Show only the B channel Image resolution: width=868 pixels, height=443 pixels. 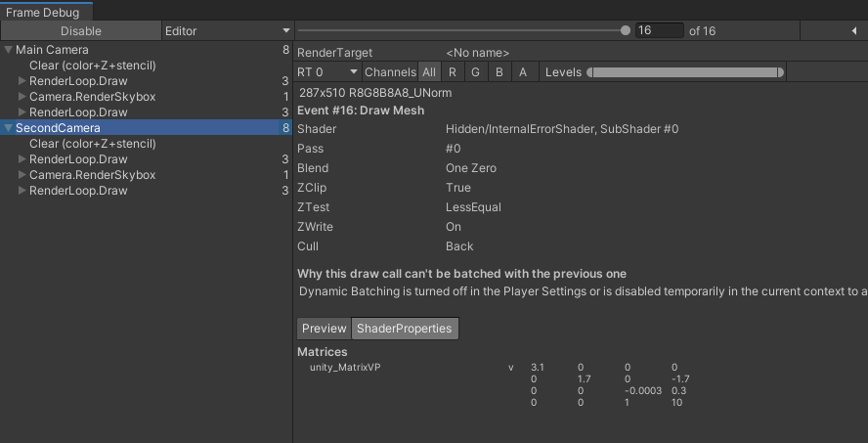[499, 72]
